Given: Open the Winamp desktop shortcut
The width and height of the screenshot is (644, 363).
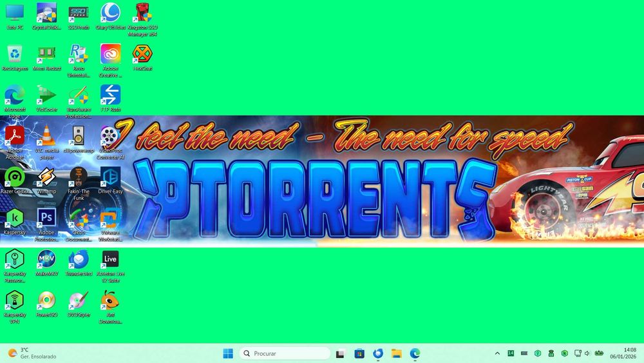Looking at the screenshot, I should [46, 181].
